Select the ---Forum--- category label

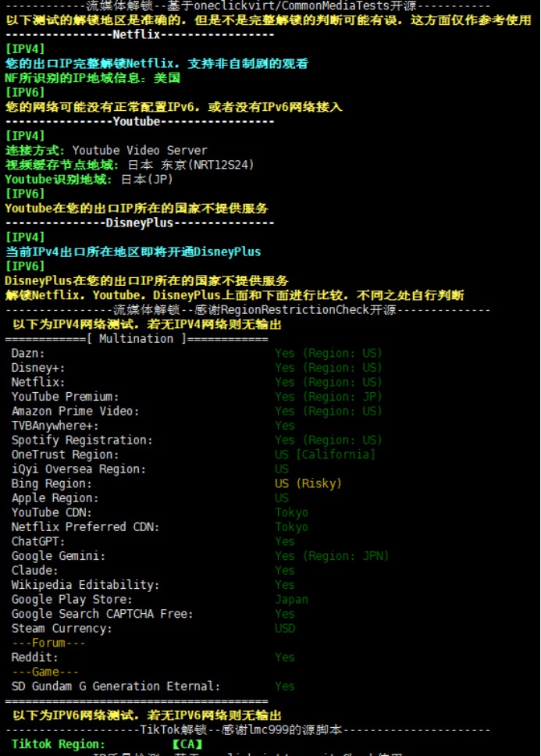48,643
